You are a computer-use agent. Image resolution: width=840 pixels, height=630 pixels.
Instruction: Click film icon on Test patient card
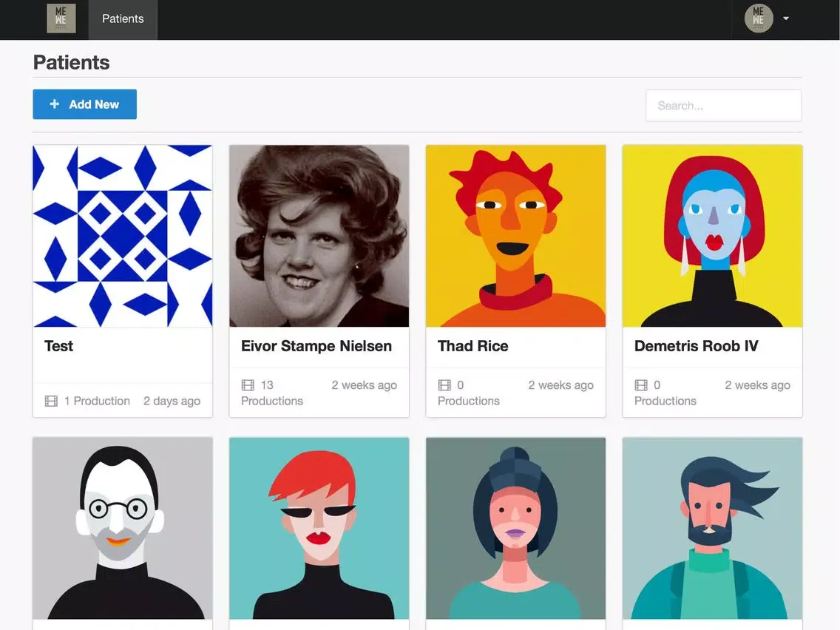click(51, 402)
